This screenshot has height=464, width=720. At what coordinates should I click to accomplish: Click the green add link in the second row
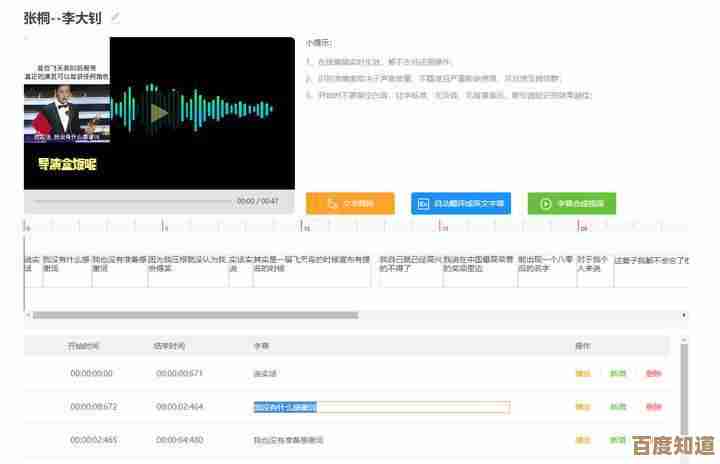618,407
